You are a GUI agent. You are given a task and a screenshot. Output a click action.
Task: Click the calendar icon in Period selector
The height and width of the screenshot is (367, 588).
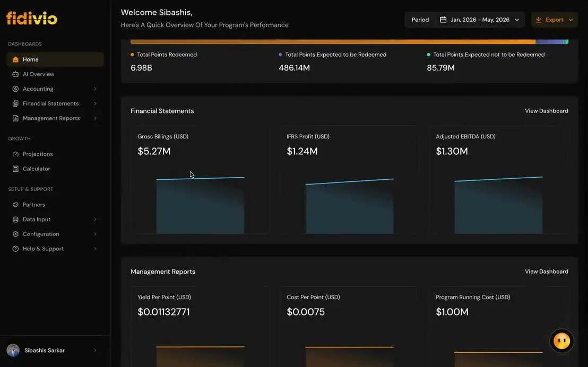click(443, 20)
